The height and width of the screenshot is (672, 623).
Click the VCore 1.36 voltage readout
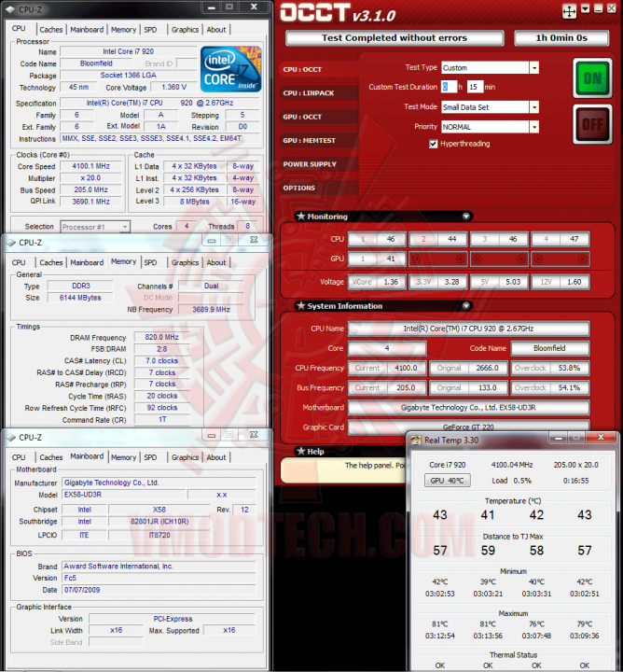pyautogui.click(x=377, y=282)
